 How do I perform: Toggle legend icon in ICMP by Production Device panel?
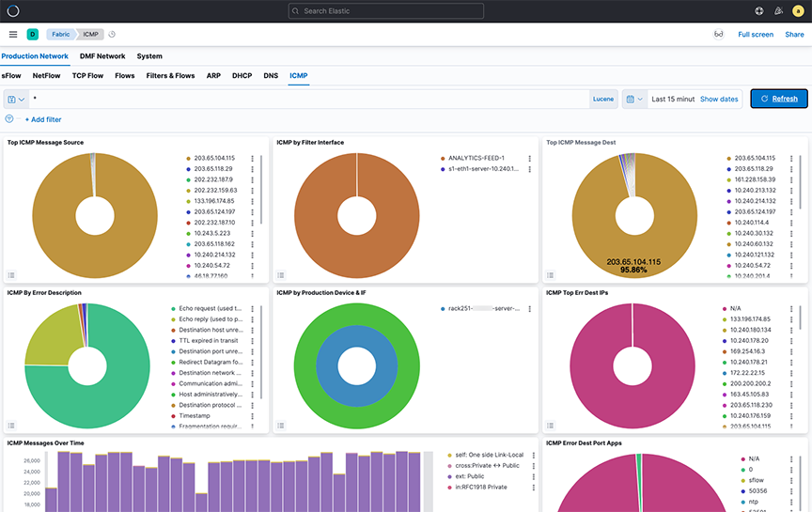point(281,425)
